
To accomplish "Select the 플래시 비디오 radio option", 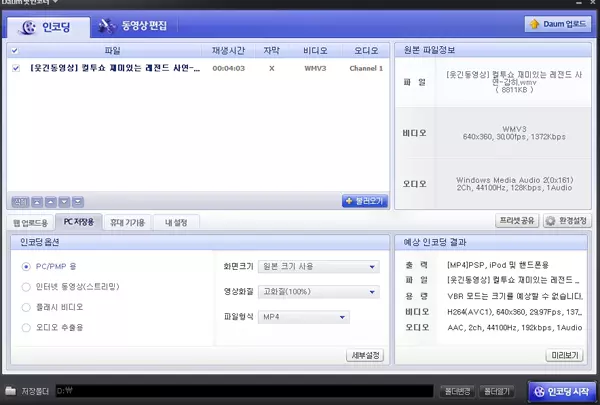I will point(26,307).
